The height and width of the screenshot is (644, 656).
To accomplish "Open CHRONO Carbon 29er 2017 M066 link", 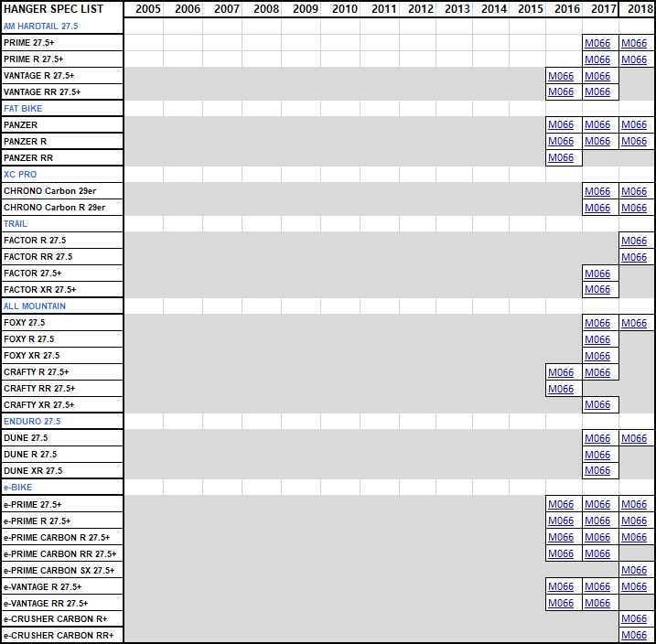I will click(597, 191).
